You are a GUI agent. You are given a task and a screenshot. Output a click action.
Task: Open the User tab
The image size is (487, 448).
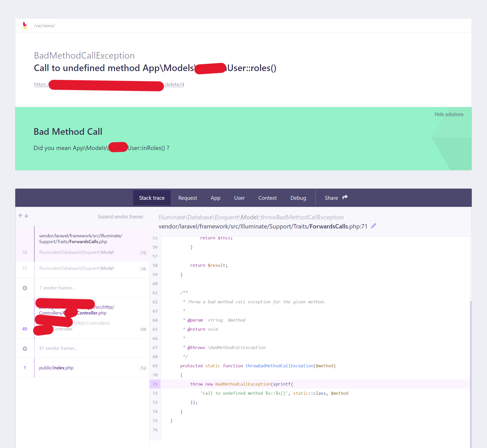click(x=239, y=198)
